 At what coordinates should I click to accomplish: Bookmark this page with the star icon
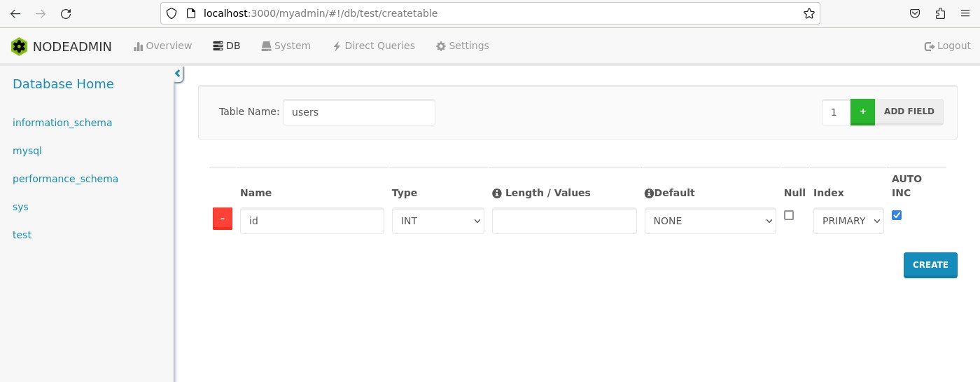(808, 13)
